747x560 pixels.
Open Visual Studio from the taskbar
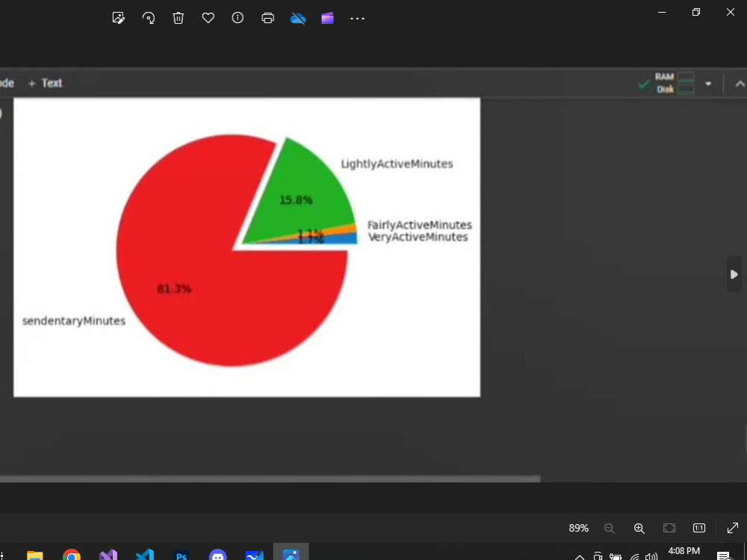pos(108,556)
